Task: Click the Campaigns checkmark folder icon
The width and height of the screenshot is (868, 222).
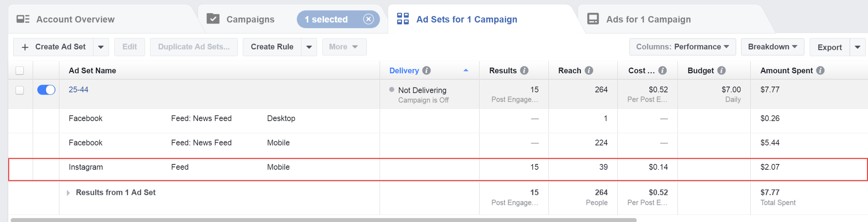Action: point(213,18)
